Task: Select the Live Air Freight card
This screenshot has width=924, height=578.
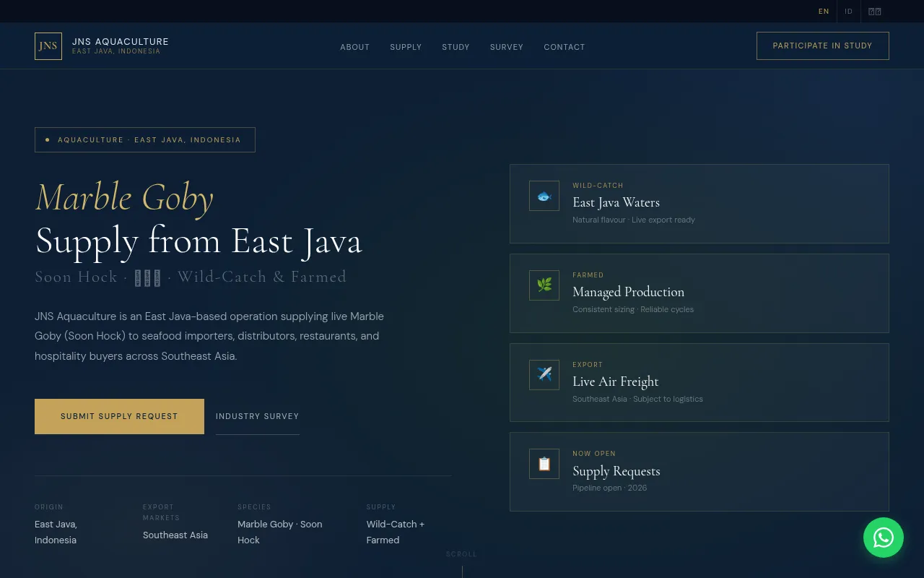Action: [699, 382]
